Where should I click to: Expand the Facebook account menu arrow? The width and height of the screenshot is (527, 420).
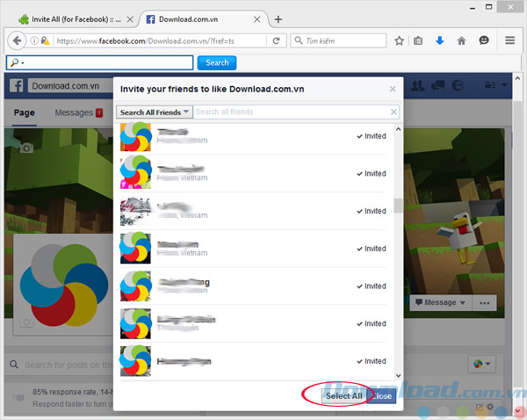504,85
